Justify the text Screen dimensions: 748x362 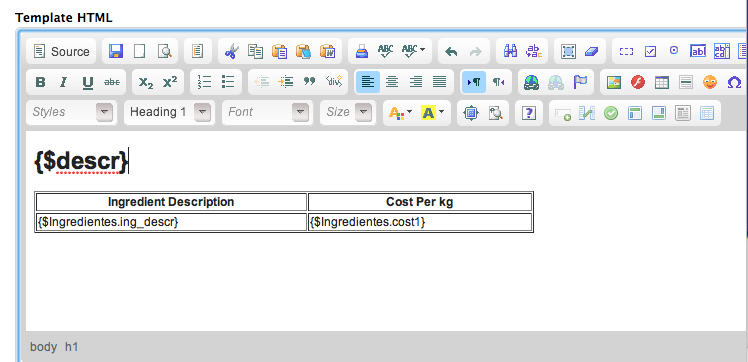coord(439,82)
